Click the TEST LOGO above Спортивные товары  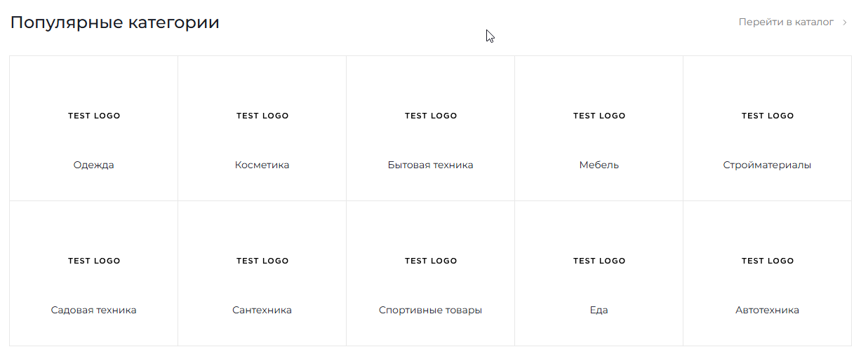[431, 261]
